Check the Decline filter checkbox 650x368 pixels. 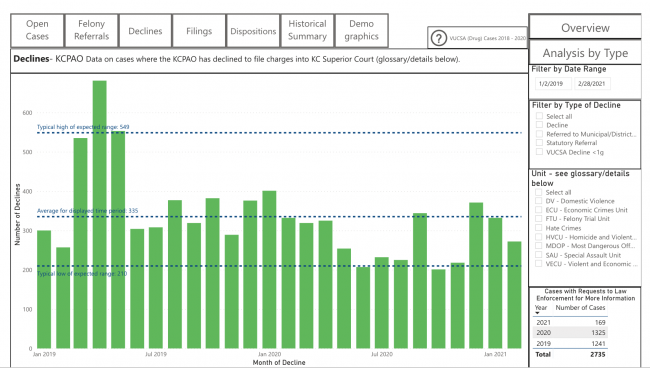point(539,125)
